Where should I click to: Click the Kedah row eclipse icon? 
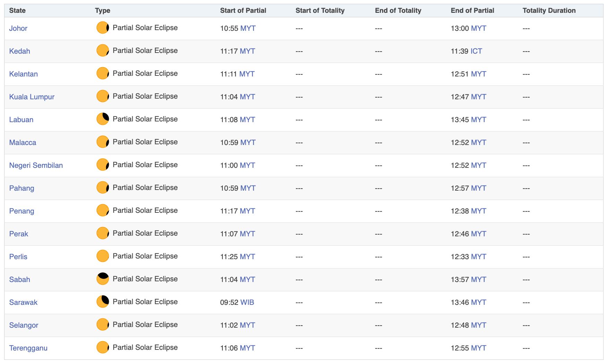point(103,51)
